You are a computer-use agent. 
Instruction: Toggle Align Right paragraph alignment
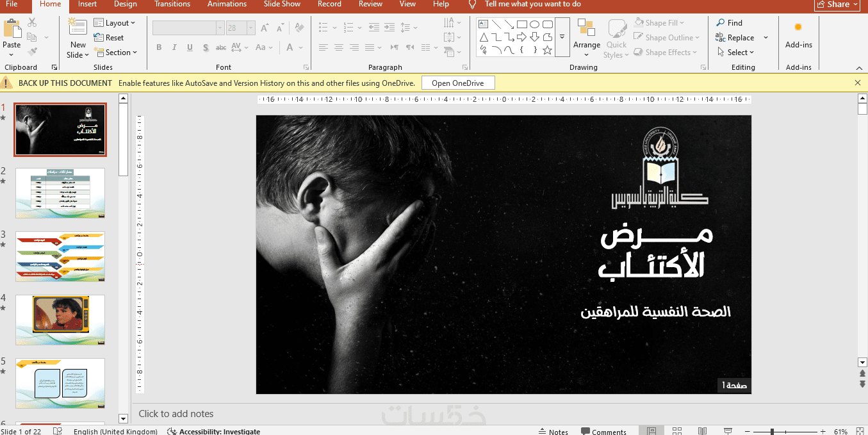pyautogui.click(x=354, y=47)
